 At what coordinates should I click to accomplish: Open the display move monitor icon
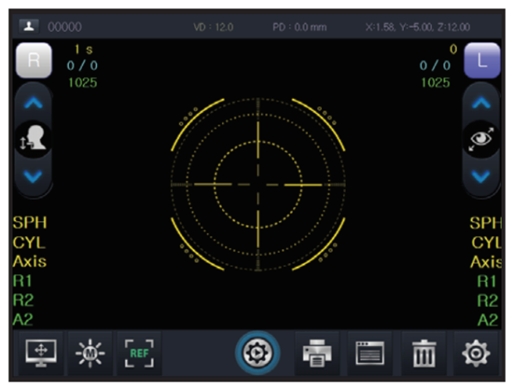(41, 353)
